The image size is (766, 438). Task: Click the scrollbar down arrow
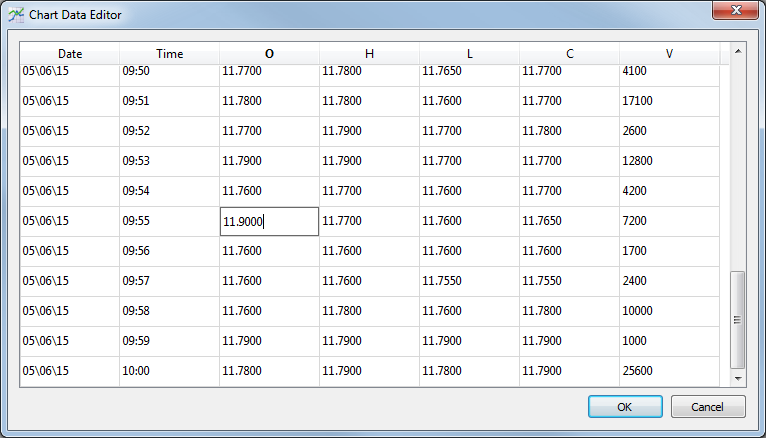738,379
